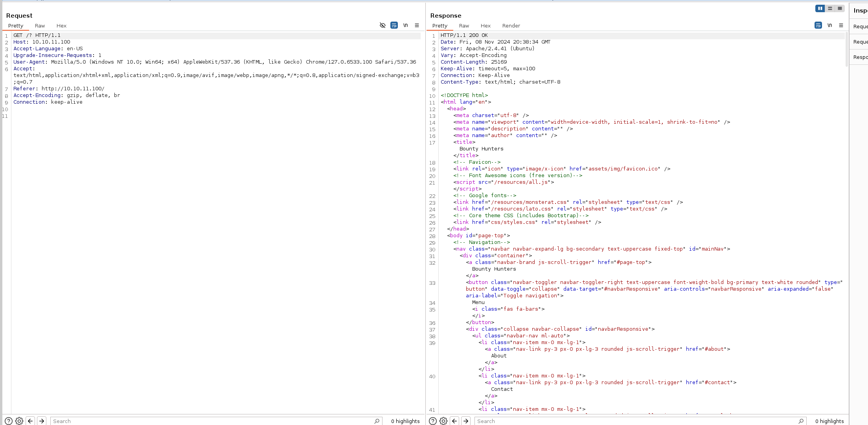Click 'Connection: keep-alive' in the request
The width and height of the screenshot is (868, 425).
tap(48, 102)
